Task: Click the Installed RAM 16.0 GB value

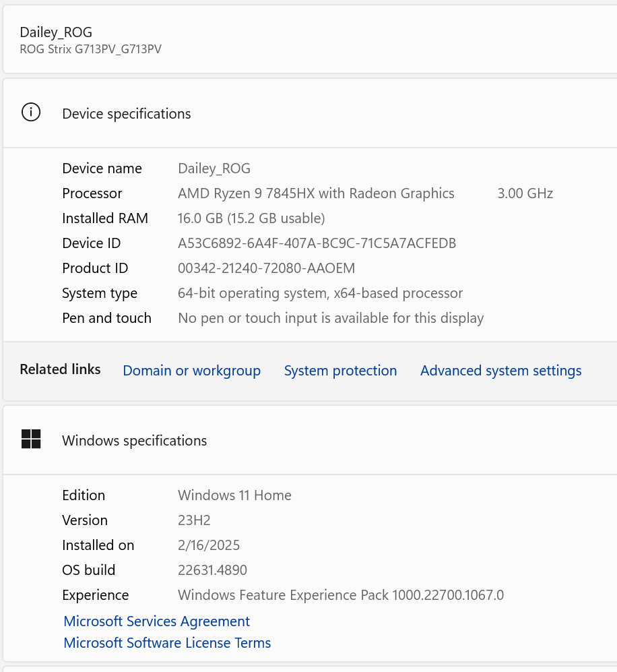Action: coord(251,218)
